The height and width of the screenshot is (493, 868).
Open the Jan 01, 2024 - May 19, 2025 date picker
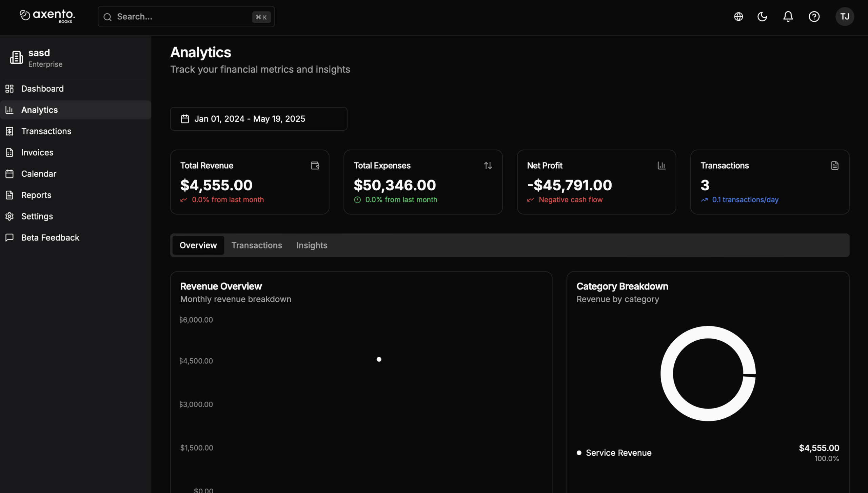(259, 119)
